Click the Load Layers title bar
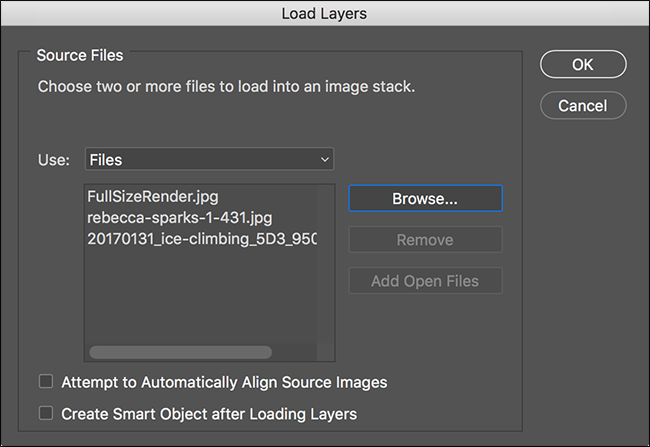 [x=325, y=13]
